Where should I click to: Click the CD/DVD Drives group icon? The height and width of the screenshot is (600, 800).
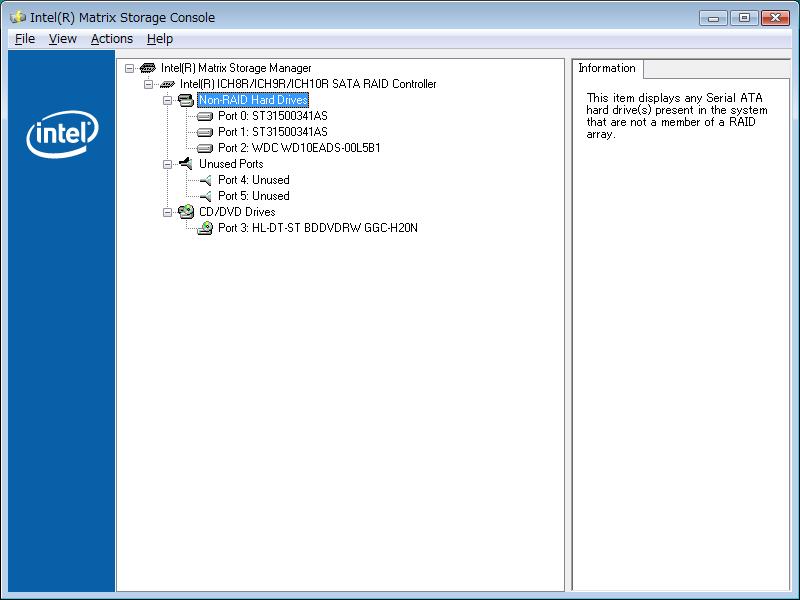click(x=186, y=212)
